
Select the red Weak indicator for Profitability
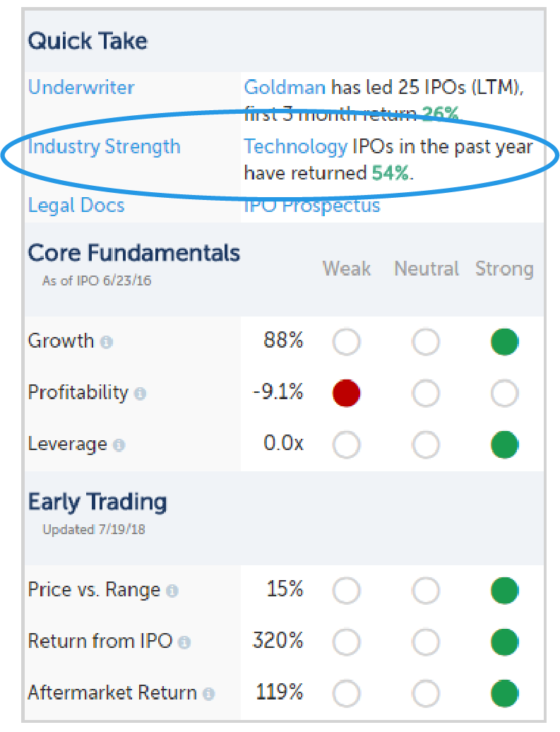click(346, 393)
